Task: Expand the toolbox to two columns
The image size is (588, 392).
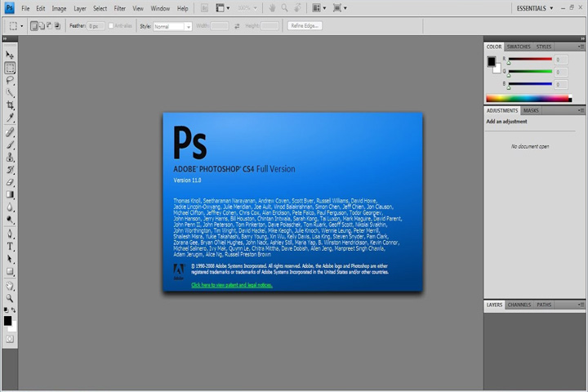Action: coord(5,38)
